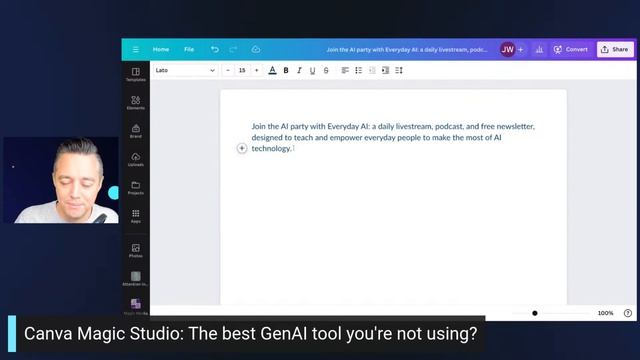This screenshot has width=640, height=360.
Task: Open line spacing options
Action: 399,70
